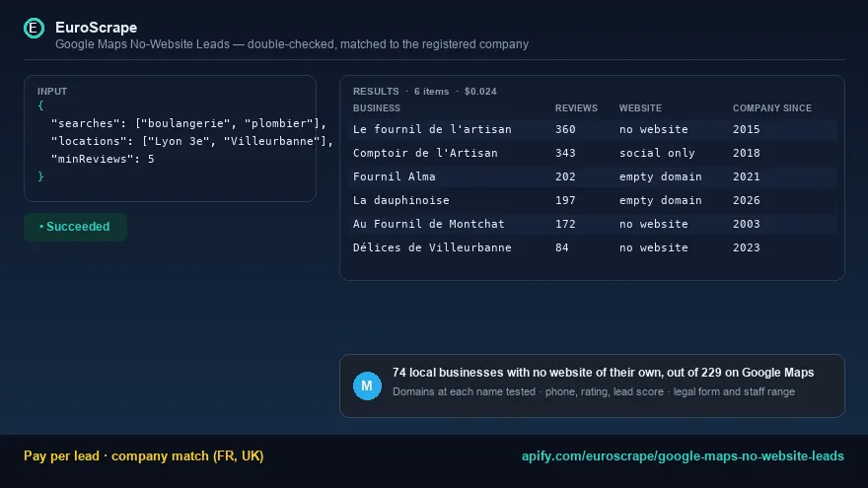Click the social only website cell
Screen dimensions: 868x488
click(x=657, y=153)
